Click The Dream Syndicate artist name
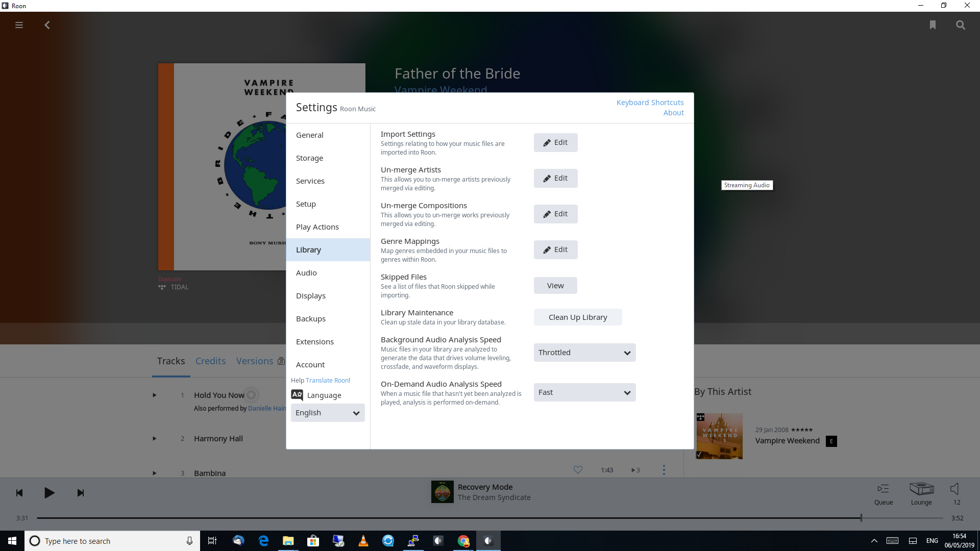The width and height of the screenshot is (980, 551). pyautogui.click(x=494, y=497)
